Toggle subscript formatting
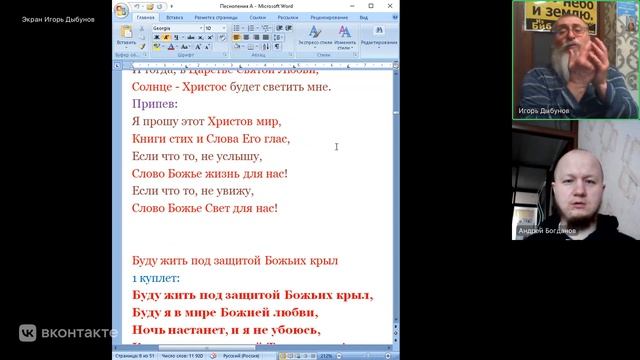 200,38
